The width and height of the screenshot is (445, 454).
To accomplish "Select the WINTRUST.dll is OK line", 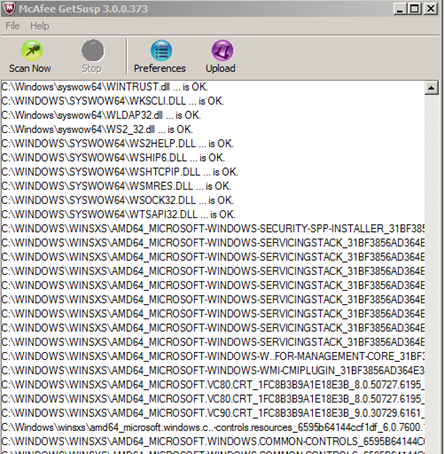I will 105,87.
